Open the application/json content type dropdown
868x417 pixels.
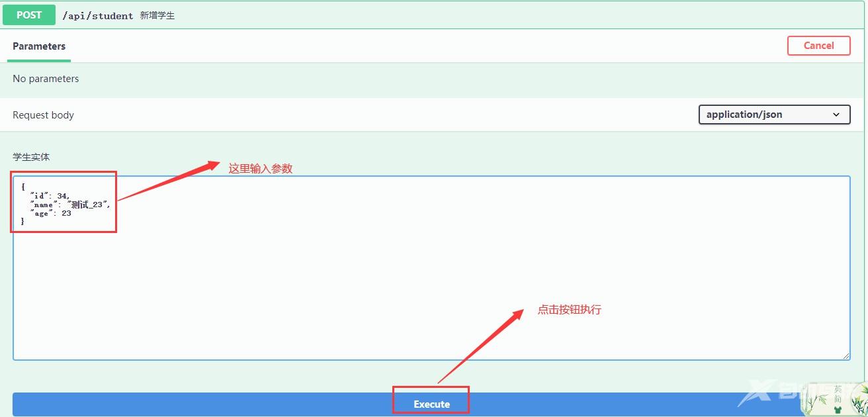774,115
